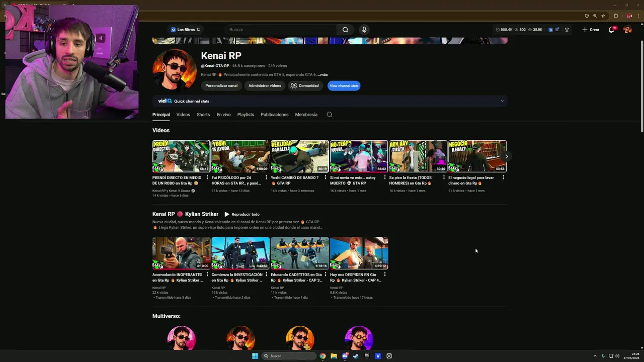Screen dimensions: 644x362
Task: Open options for Comienza la INVESTIGACIÓN video
Action: click(x=266, y=275)
